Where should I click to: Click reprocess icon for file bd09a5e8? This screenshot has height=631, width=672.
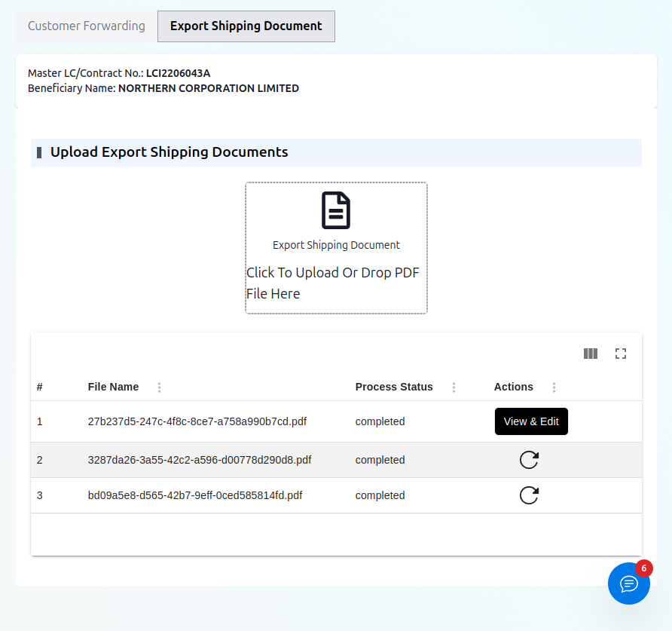530,495
